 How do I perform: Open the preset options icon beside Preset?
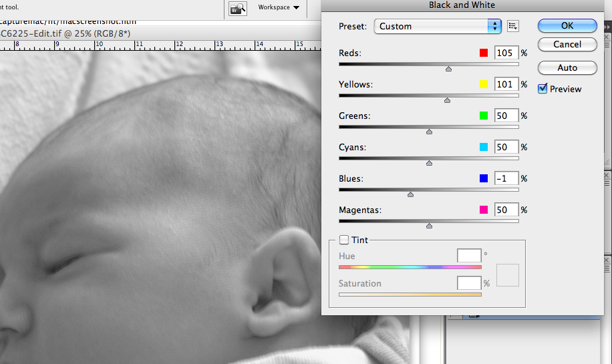513,26
